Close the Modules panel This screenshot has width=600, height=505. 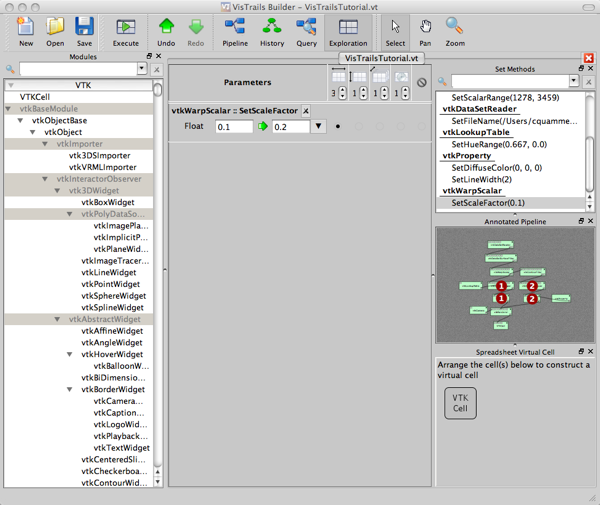point(158,56)
